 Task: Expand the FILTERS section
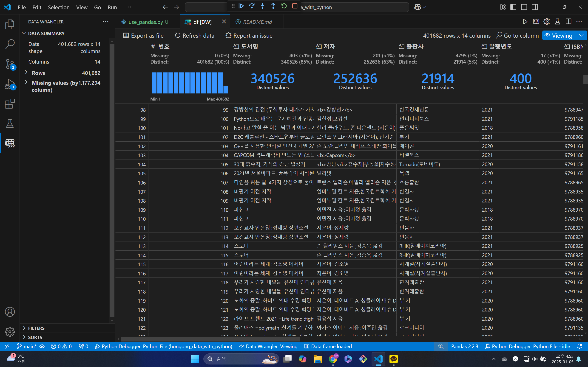(37, 328)
